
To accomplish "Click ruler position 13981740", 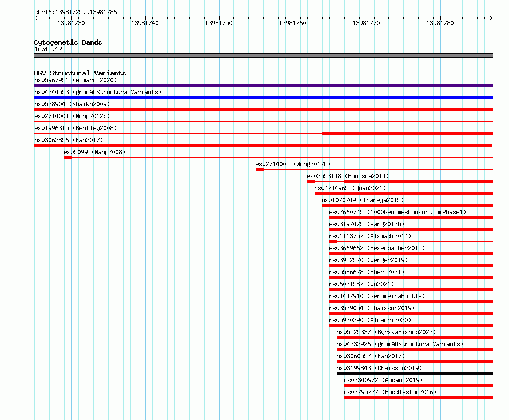I will coord(145,23).
